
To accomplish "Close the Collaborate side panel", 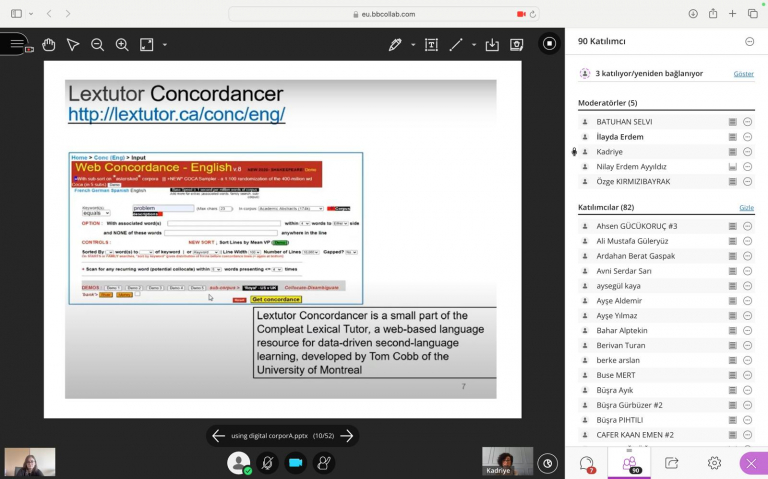I will (751, 463).
